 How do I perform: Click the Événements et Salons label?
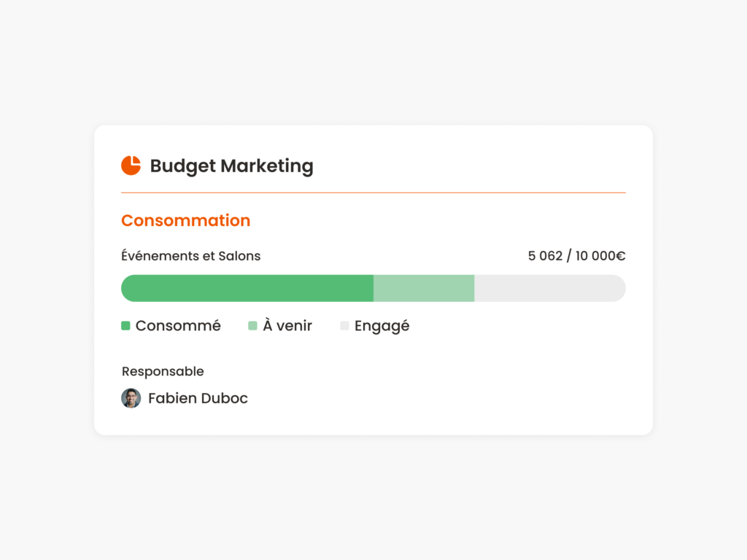pyautogui.click(x=190, y=256)
